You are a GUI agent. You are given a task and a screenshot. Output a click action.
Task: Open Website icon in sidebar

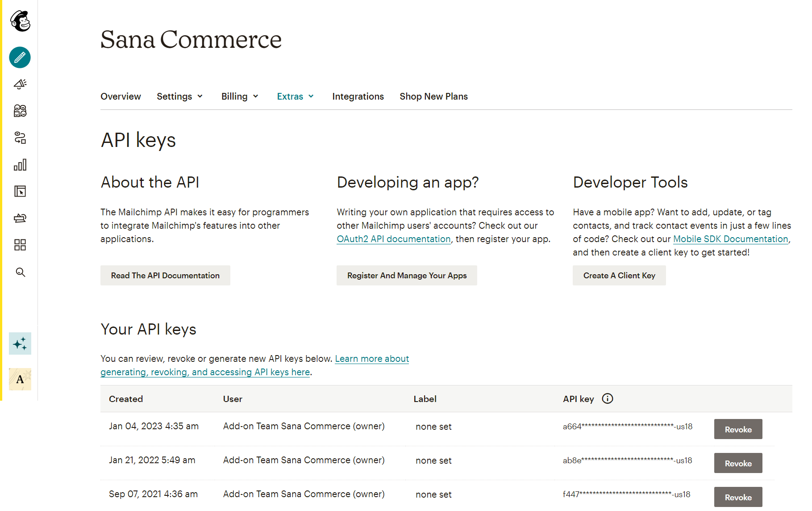click(20, 192)
